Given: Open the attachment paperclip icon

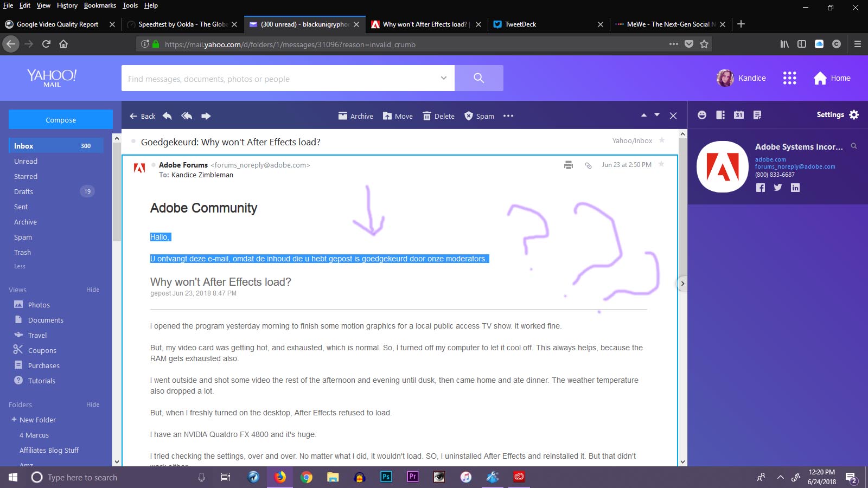Looking at the screenshot, I should click(588, 165).
